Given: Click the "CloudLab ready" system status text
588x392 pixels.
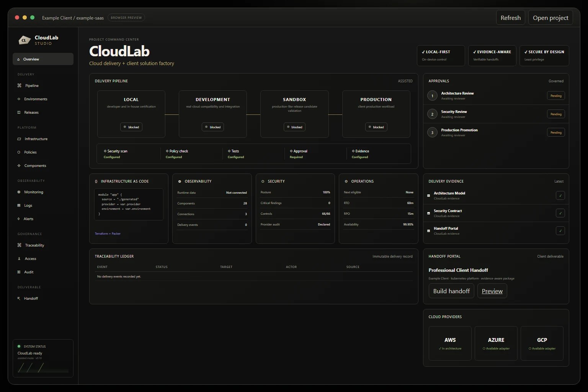Looking at the screenshot, I should pos(30,353).
